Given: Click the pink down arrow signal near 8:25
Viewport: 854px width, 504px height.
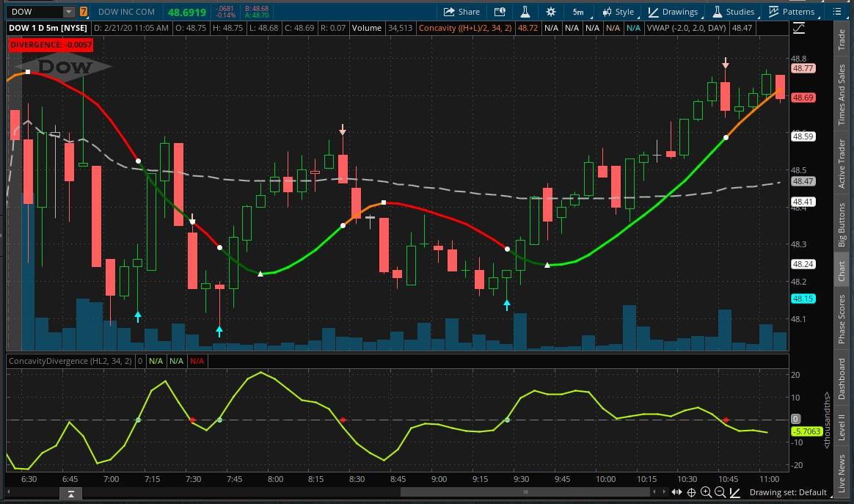Looking at the screenshot, I should pos(343,129).
